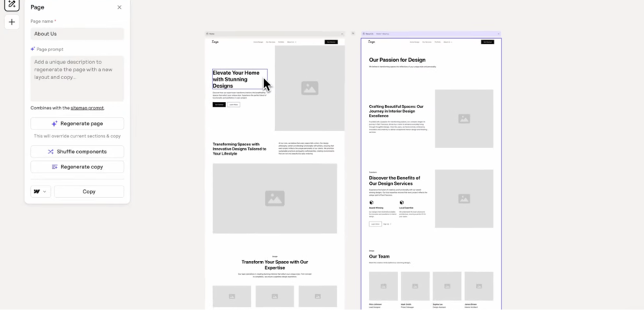This screenshot has width=644, height=310.
Task: Click first team member photo placeholder in Our Team
Action: pyautogui.click(x=384, y=286)
